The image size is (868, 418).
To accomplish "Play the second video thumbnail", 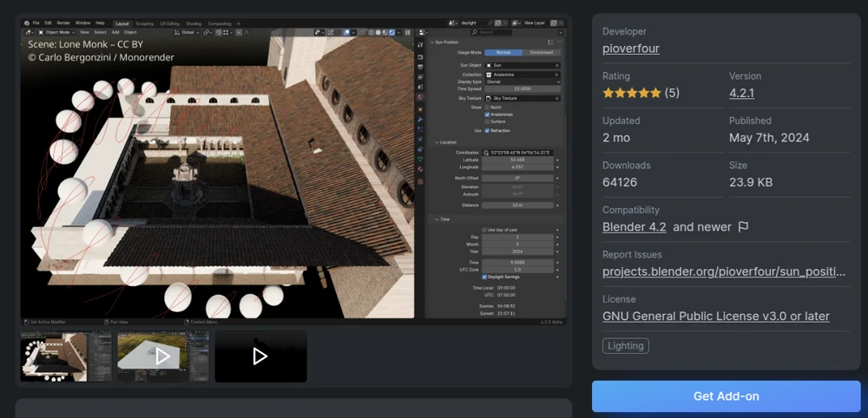I will (163, 356).
